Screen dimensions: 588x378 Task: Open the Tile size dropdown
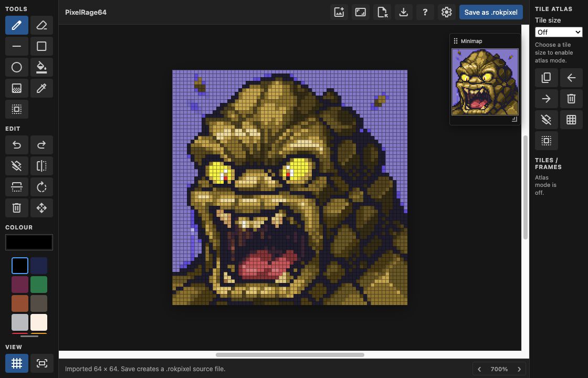click(x=559, y=32)
